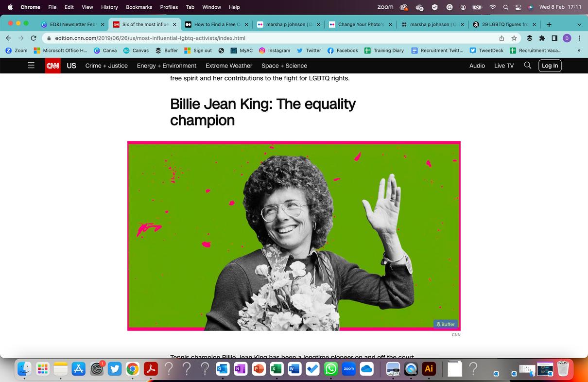Screen dimensions: 588x382
Task: Bookmark this page with star icon
Action: [514, 38]
